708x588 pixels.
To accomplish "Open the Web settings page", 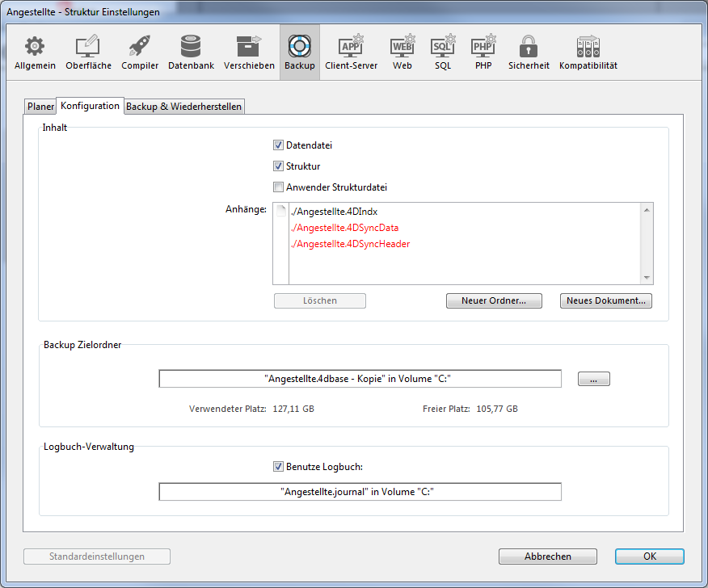I will (402, 52).
